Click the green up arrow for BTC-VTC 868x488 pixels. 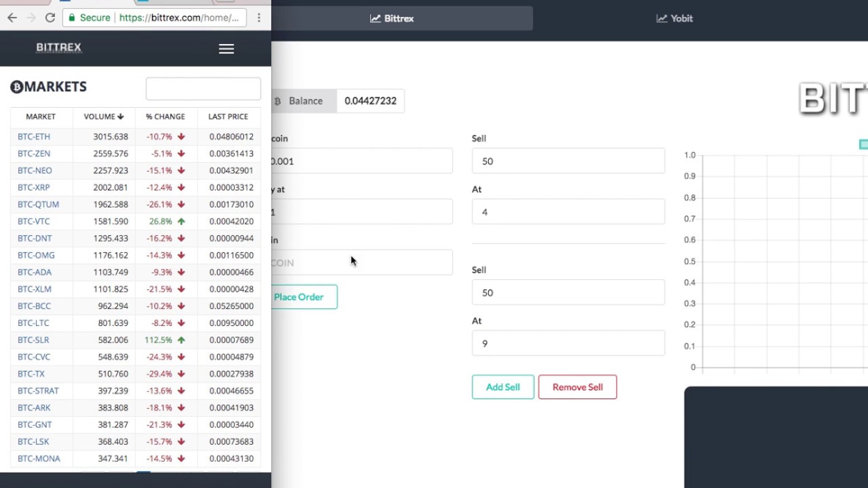tap(181, 222)
